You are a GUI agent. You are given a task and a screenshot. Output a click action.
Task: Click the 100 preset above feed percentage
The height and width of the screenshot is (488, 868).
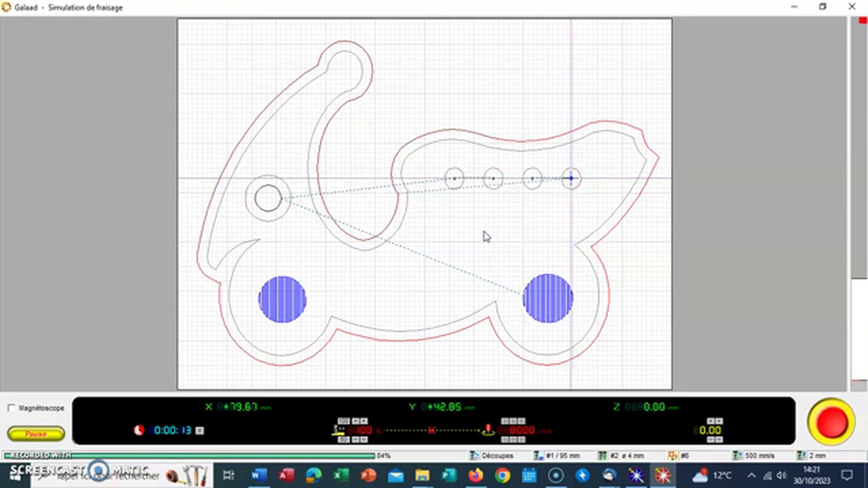tap(344, 421)
